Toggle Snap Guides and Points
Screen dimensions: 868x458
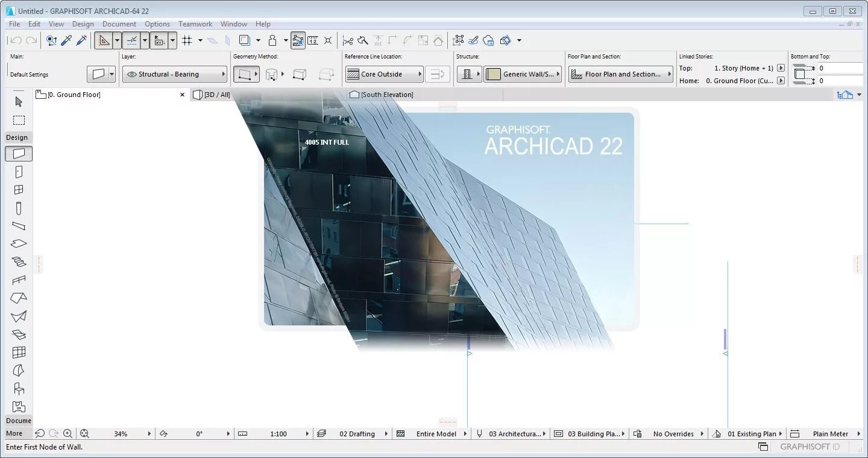coord(131,40)
